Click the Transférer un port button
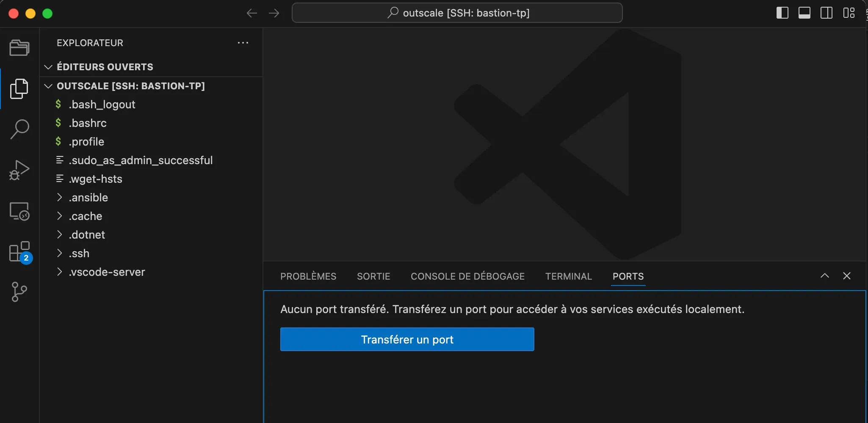Screen dimensions: 868x423 (x=407, y=339)
